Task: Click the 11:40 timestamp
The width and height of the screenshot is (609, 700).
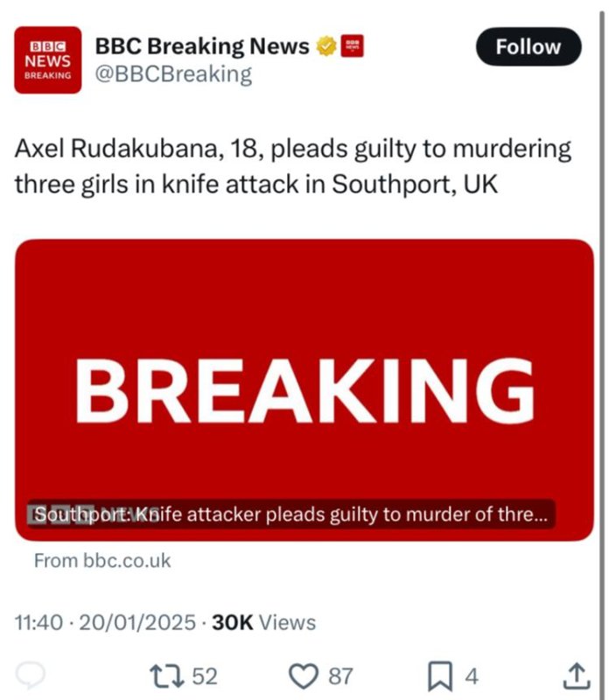Action: (39, 623)
